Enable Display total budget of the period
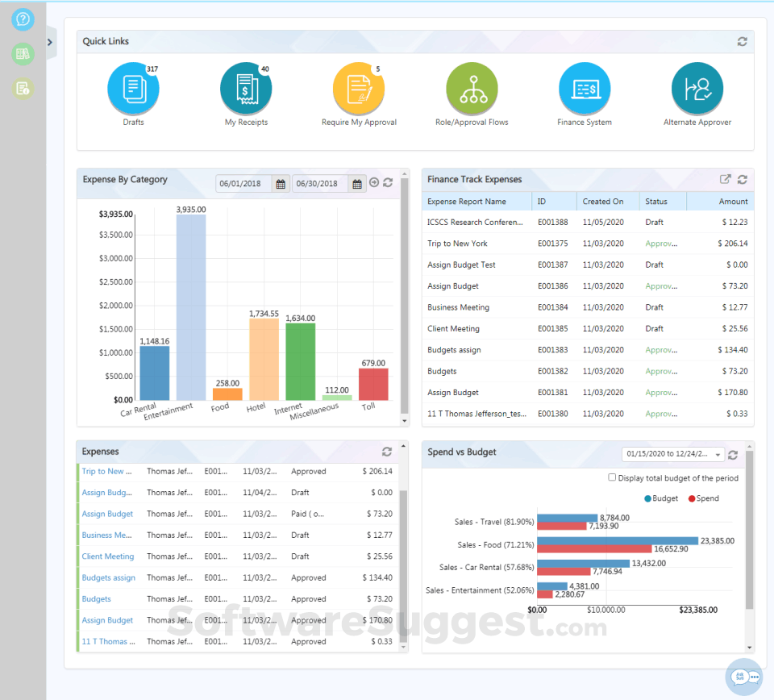This screenshot has height=700, width=774. [610, 477]
